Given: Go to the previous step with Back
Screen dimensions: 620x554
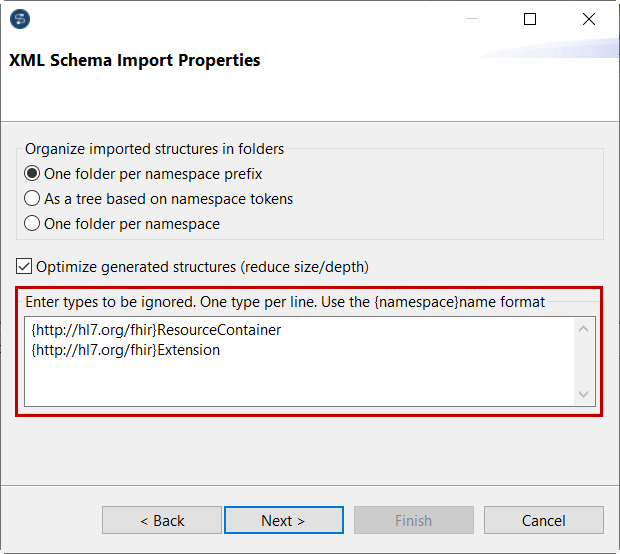Looking at the screenshot, I should point(162,520).
